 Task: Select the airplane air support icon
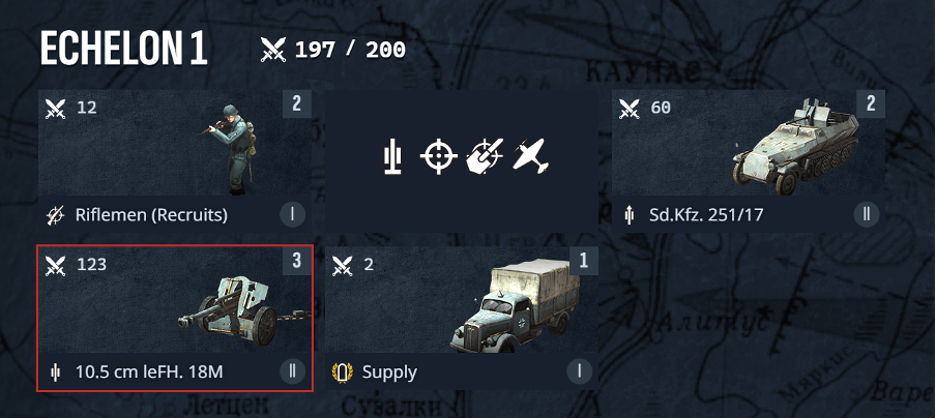531,157
